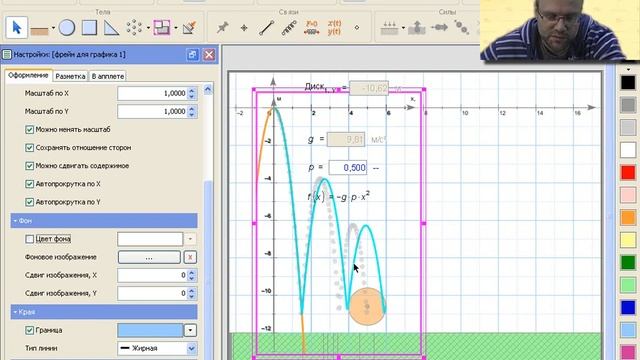
Task: Toggle Можно менять масштаб checkbox
Action: pyautogui.click(x=29, y=129)
